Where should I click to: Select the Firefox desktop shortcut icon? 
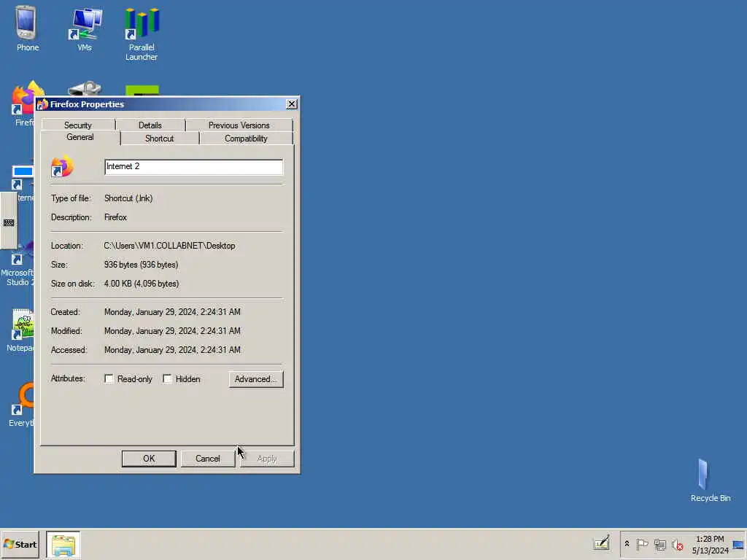[x=23, y=104]
